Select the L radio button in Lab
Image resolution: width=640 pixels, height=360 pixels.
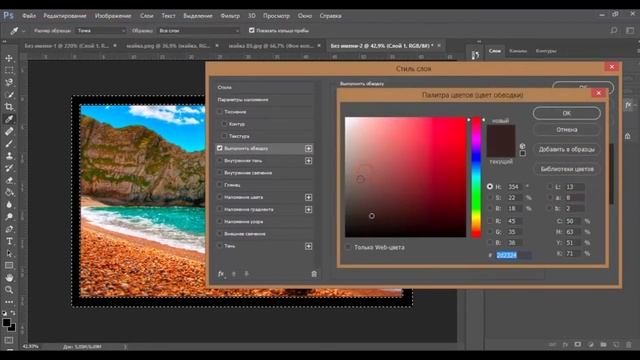(550, 187)
